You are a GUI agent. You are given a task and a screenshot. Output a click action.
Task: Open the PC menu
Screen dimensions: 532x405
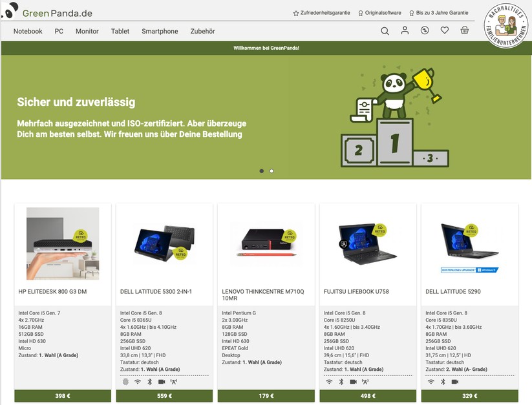tap(59, 31)
